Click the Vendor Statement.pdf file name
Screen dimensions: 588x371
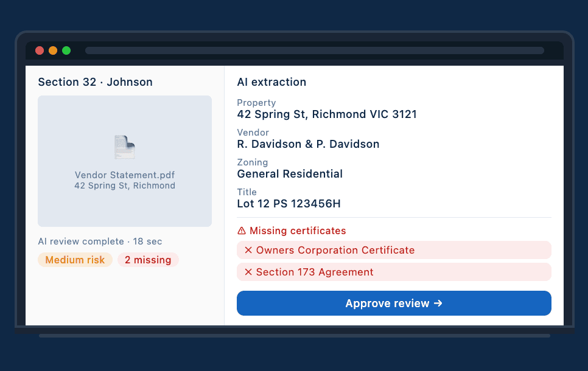click(x=125, y=175)
